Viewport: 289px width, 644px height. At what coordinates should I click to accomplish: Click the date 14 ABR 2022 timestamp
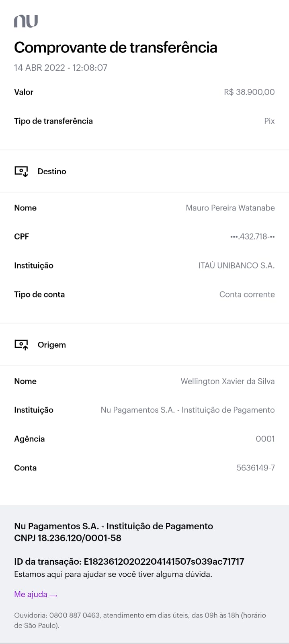pyautogui.click(x=60, y=68)
